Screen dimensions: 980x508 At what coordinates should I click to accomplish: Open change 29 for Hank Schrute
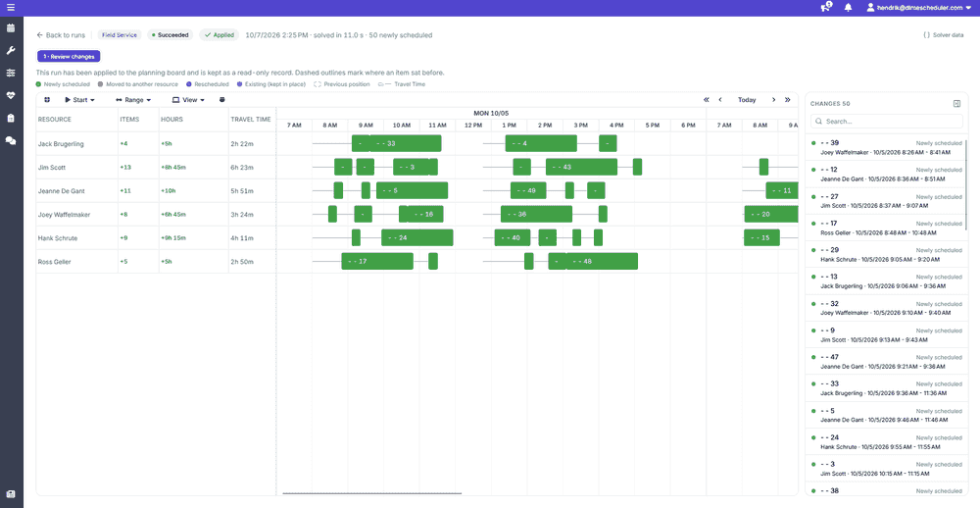coord(886,254)
